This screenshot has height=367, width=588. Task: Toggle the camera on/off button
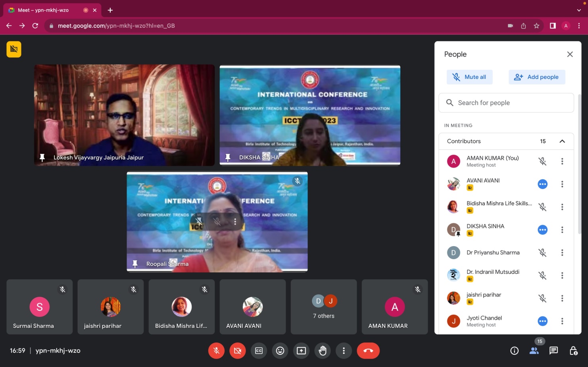pyautogui.click(x=238, y=351)
